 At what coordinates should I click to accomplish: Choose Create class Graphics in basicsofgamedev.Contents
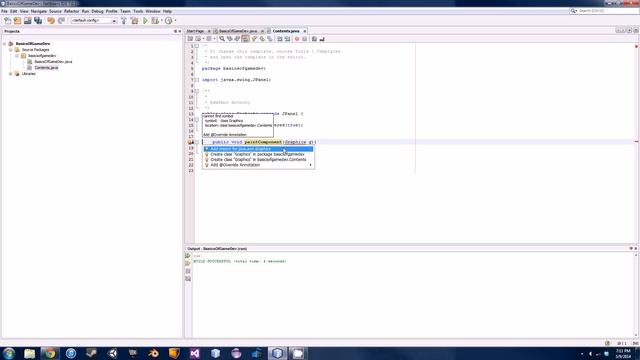(258, 160)
